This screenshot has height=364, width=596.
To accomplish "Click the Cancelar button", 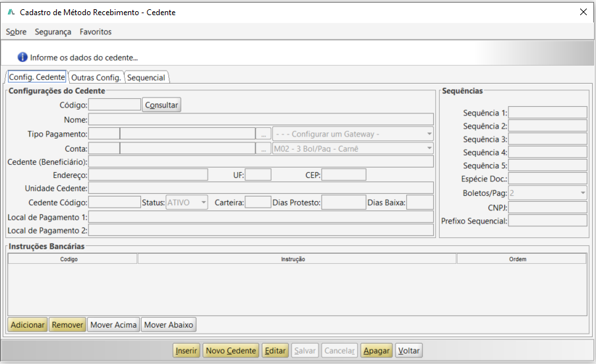I will 340,350.
